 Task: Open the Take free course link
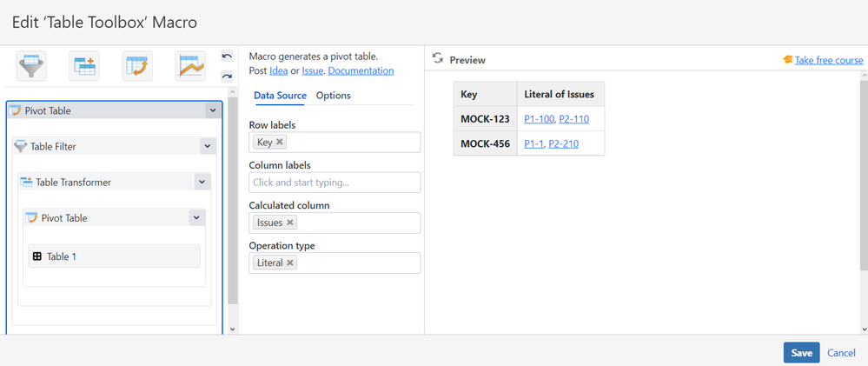click(x=828, y=60)
